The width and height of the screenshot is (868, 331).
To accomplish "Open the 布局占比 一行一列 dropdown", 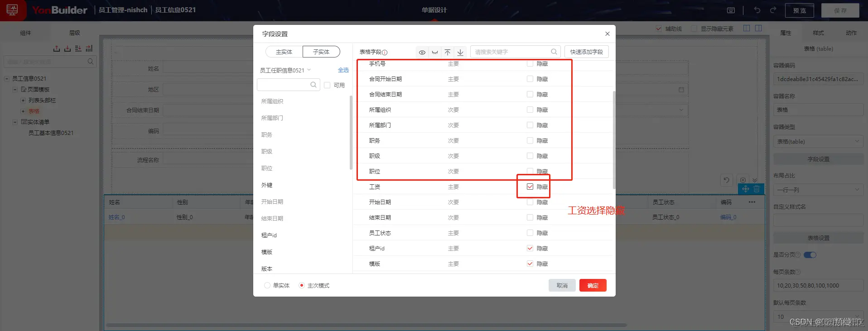I will [818, 190].
